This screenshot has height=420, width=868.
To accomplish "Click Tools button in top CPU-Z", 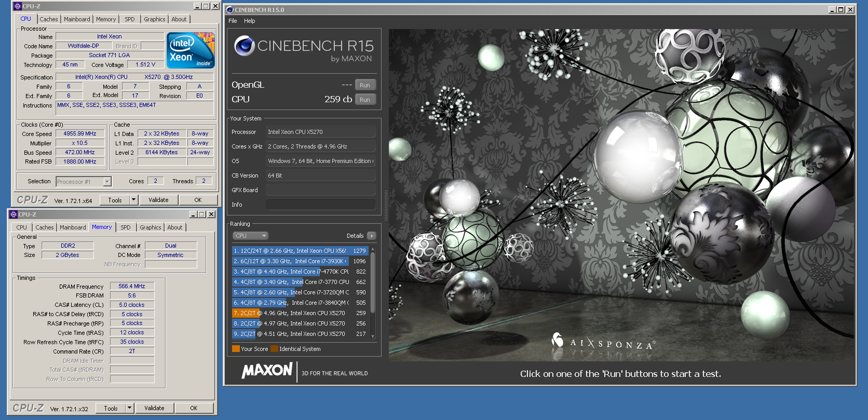I will [115, 200].
